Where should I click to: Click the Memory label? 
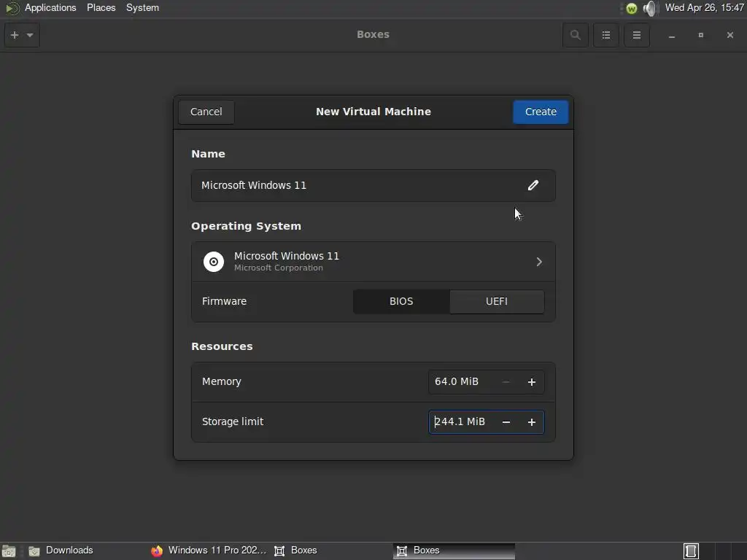tap(222, 382)
